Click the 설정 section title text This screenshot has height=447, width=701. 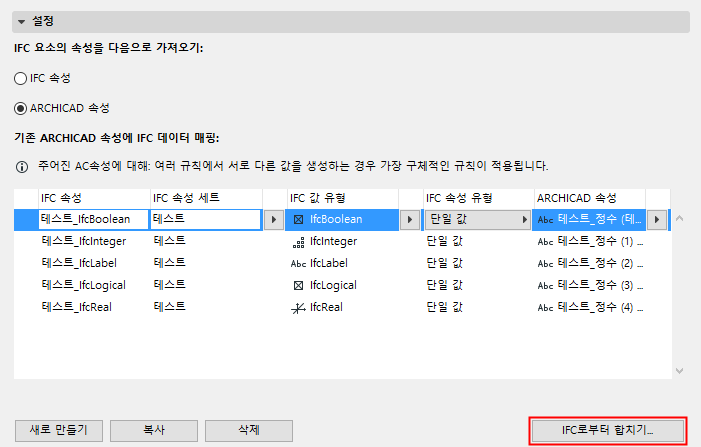pyautogui.click(x=43, y=21)
